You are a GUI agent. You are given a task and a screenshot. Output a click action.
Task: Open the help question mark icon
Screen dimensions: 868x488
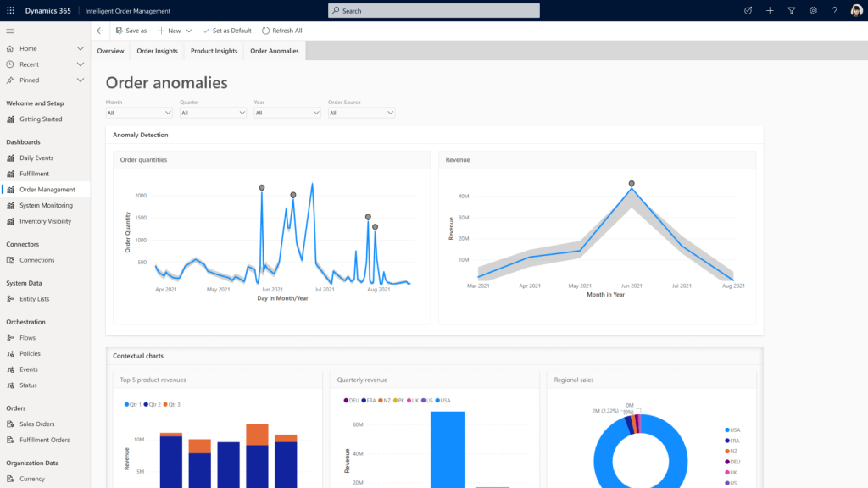pyautogui.click(x=836, y=11)
